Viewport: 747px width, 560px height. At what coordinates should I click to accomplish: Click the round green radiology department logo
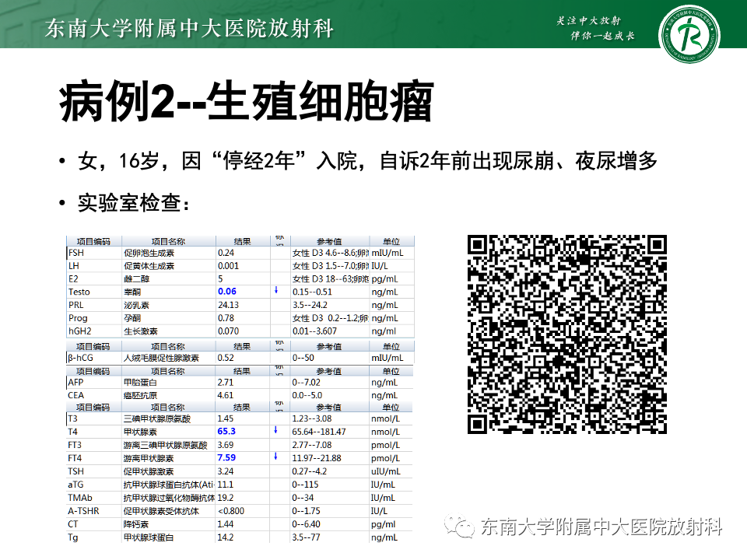point(689,35)
